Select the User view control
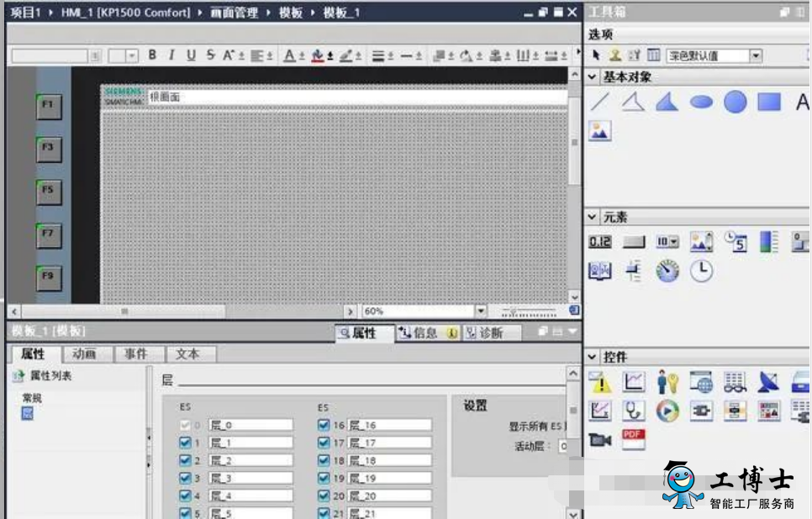Viewport: 812px width, 519px height. coord(667,382)
